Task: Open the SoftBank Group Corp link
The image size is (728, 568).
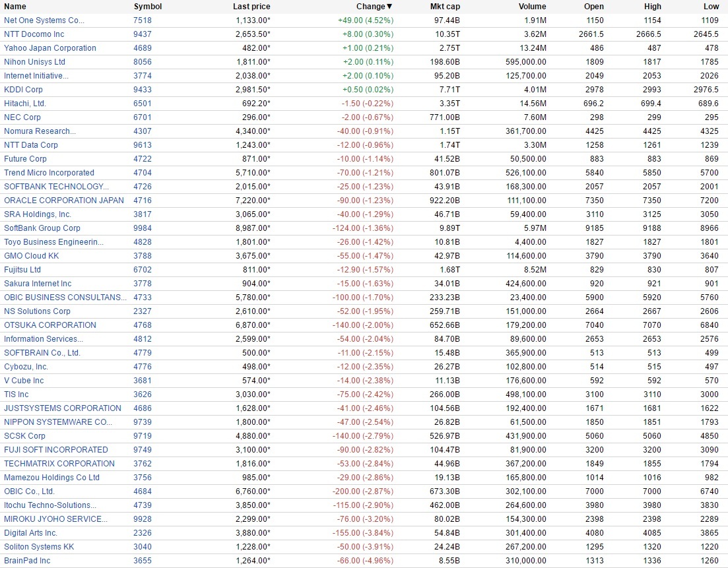Action: click(42, 228)
